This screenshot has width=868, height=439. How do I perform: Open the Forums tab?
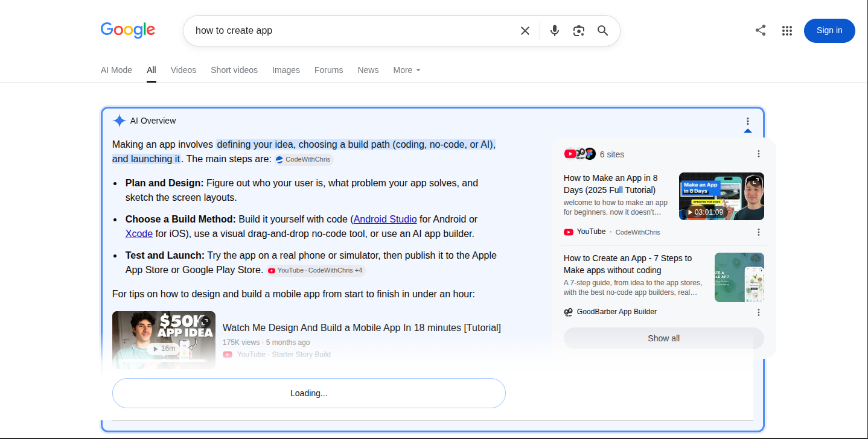pos(329,70)
